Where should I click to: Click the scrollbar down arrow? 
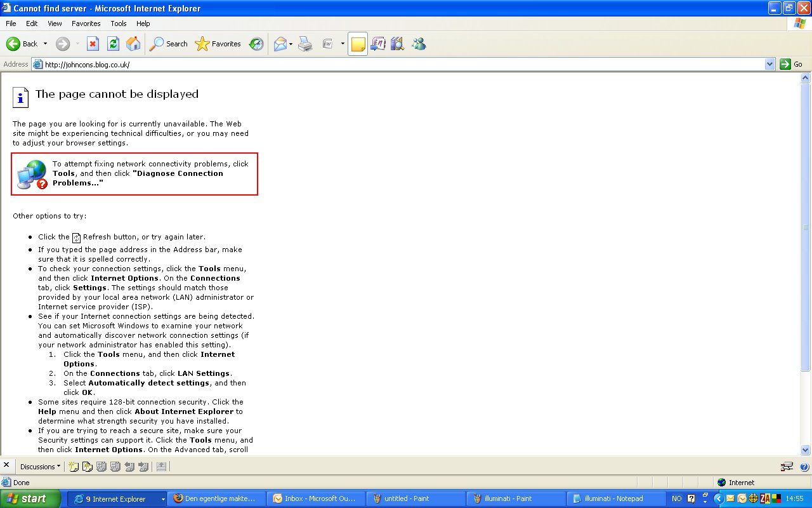click(806, 450)
